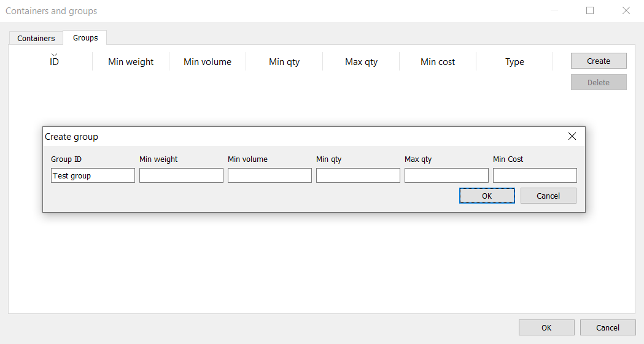644x344 pixels.
Task: Click the Type column header
Action: tap(514, 61)
